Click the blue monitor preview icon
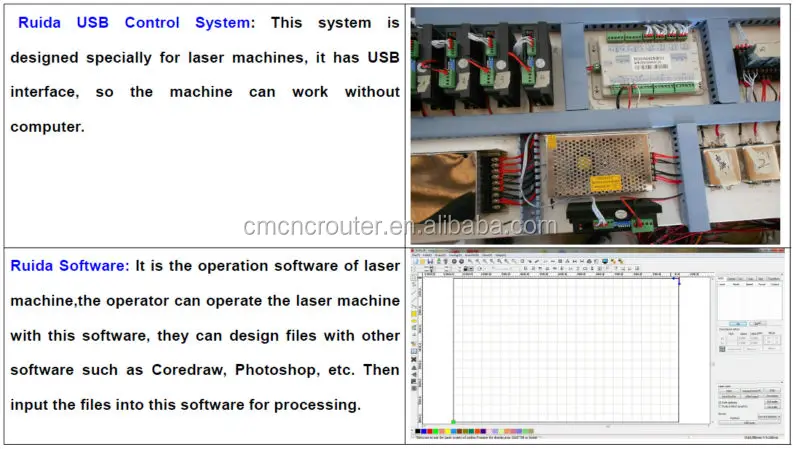800x449 pixels. (605, 261)
